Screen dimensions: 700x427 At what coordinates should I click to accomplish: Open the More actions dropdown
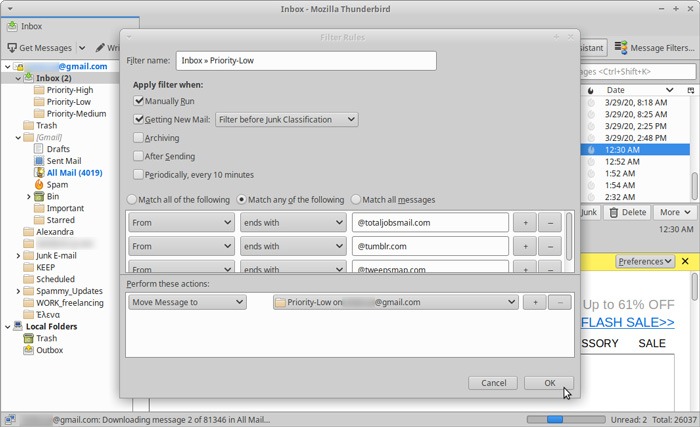pos(674,212)
